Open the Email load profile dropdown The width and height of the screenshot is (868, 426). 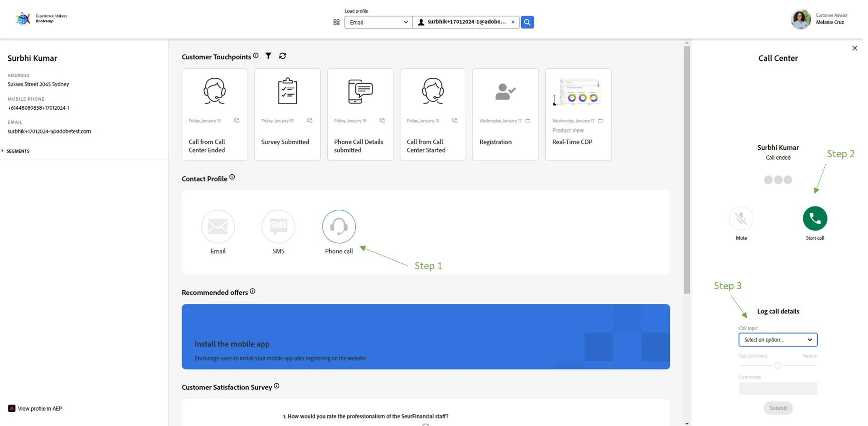(379, 22)
